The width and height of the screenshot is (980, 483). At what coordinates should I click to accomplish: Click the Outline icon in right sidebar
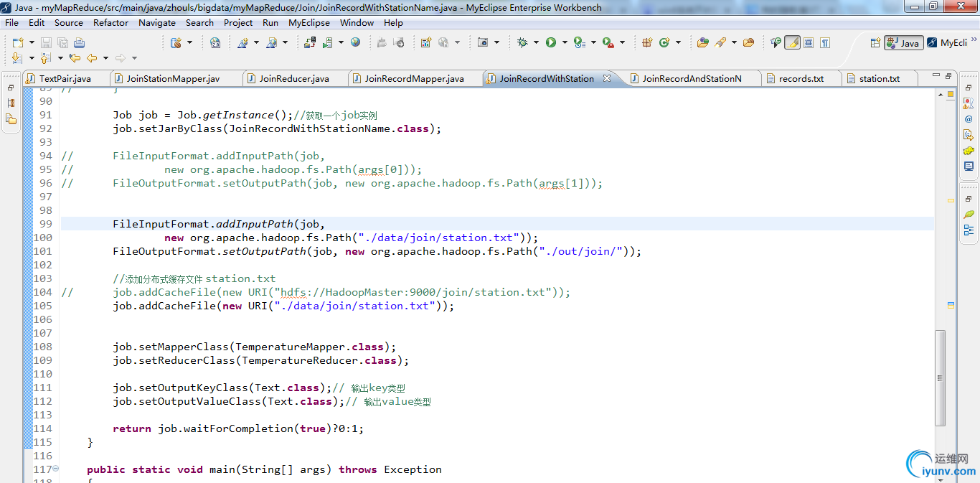click(969, 230)
